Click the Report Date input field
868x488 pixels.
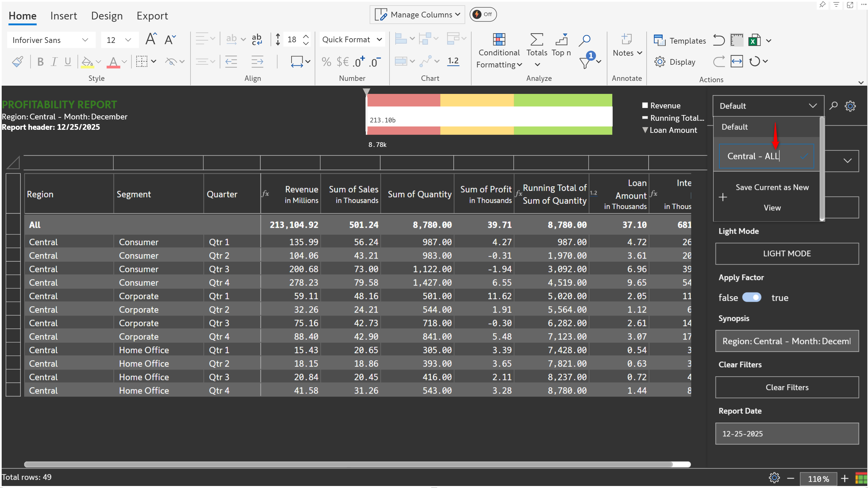tap(786, 434)
